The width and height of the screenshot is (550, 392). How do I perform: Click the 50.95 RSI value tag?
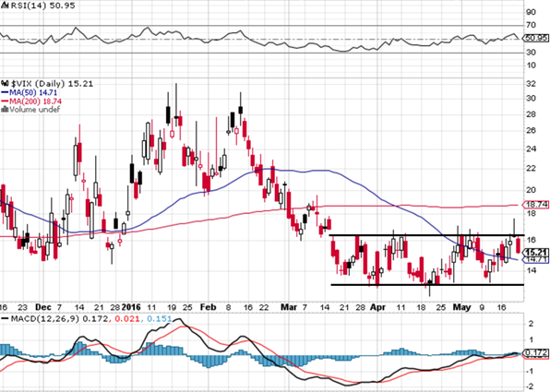pyautogui.click(x=536, y=38)
